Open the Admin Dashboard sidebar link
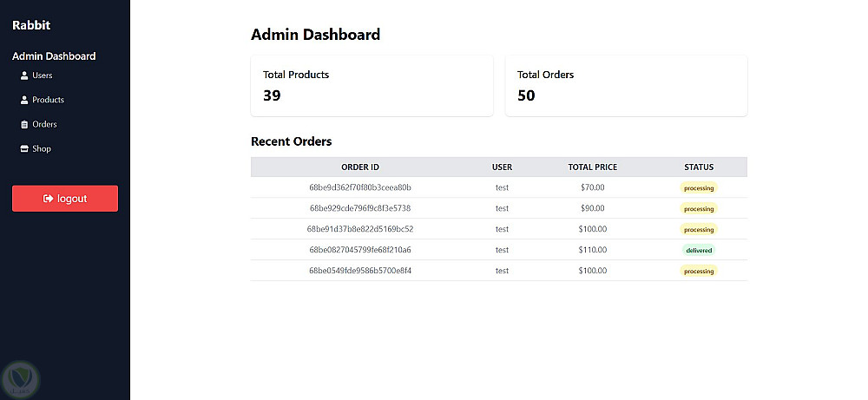Image resolution: width=868 pixels, height=400 pixels. (x=54, y=56)
